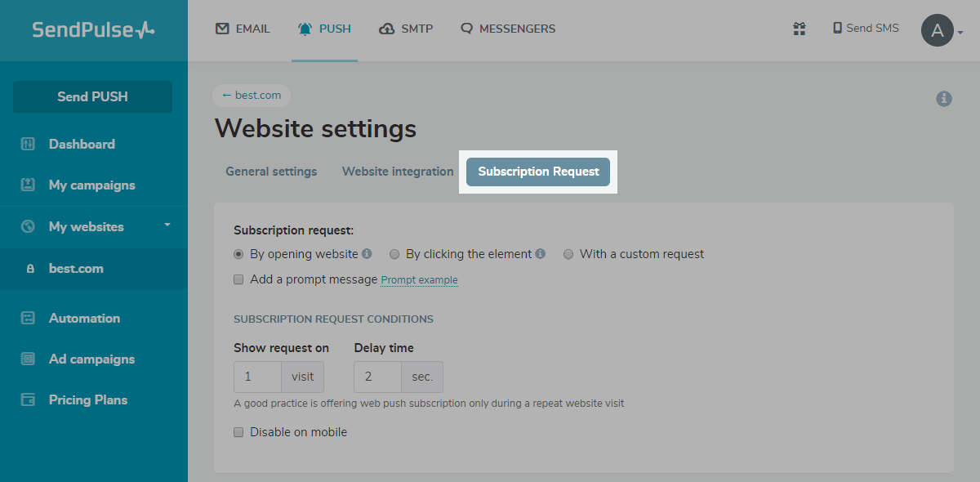980x482 pixels.
Task: Click info icon beside By clicking the element
Action: pos(541,254)
